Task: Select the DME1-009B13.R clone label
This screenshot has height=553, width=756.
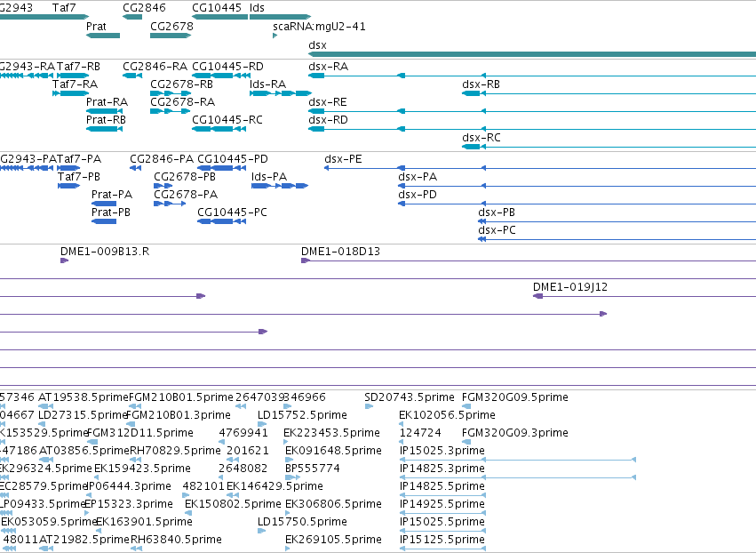Action: tap(105, 252)
